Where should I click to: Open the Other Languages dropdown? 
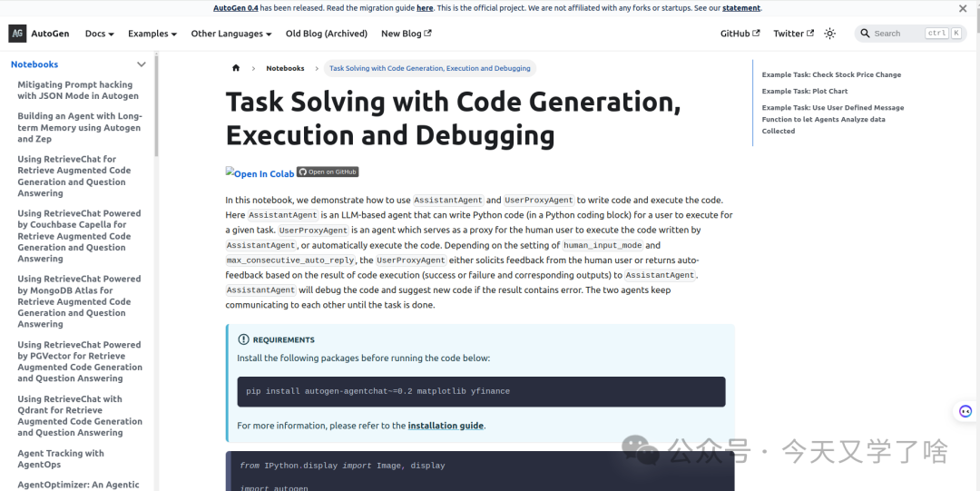point(231,34)
